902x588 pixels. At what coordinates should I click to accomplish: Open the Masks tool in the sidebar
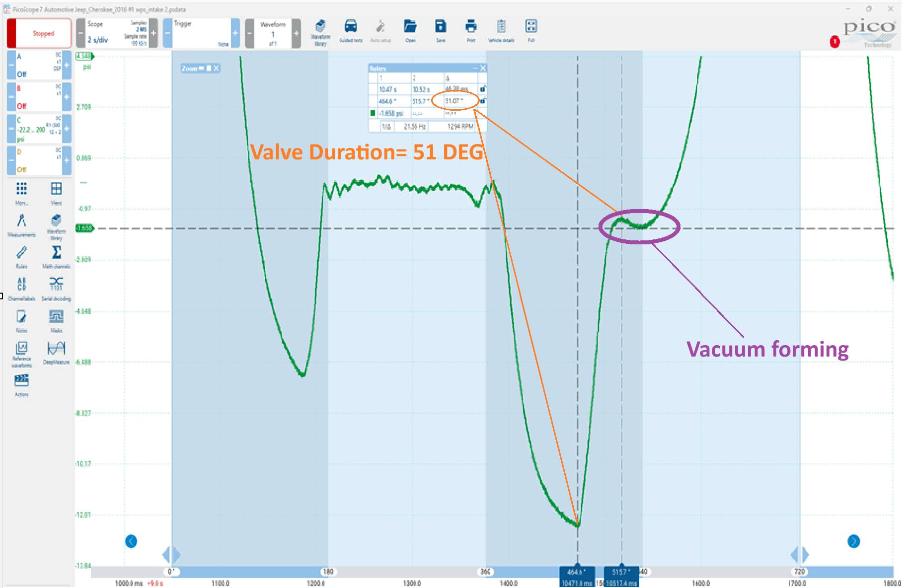pos(56,320)
